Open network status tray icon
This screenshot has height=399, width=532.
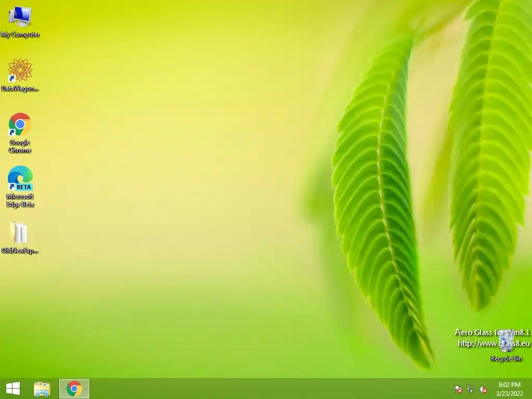471,389
